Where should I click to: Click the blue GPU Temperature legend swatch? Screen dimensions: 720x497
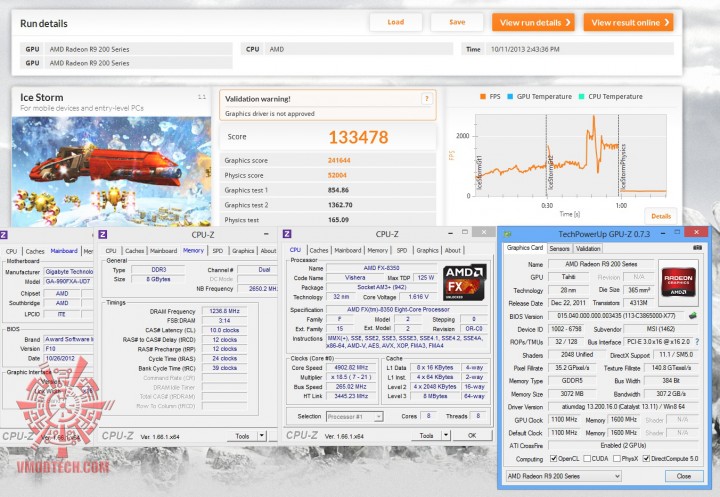pos(510,96)
